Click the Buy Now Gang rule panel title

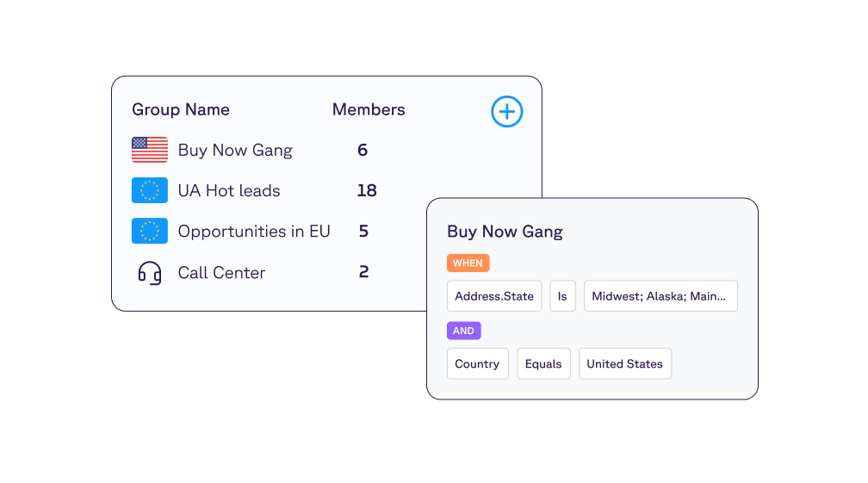click(505, 232)
